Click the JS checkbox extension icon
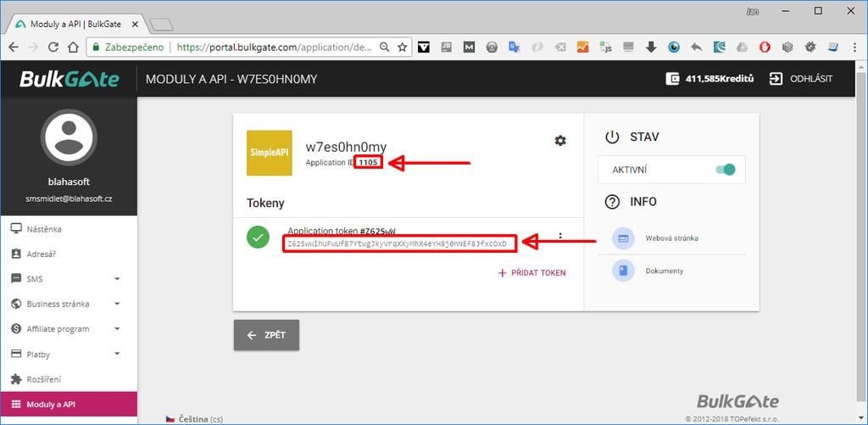The height and width of the screenshot is (425, 868). click(605, 48)
